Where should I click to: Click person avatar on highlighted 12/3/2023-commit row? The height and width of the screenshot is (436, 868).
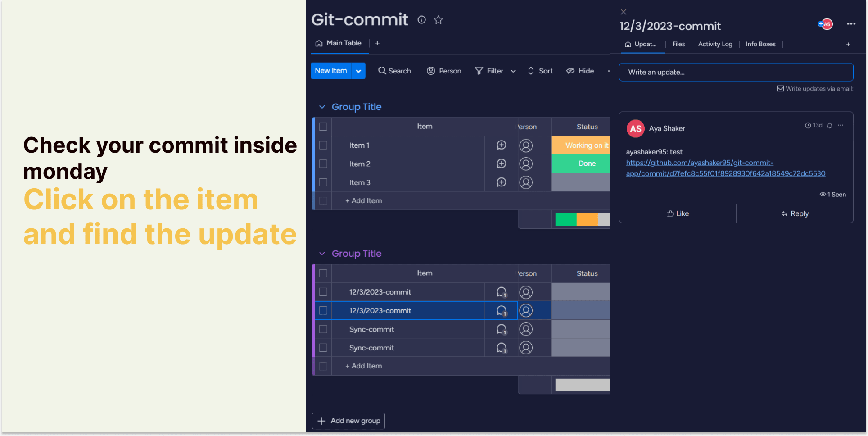point(526,311)
